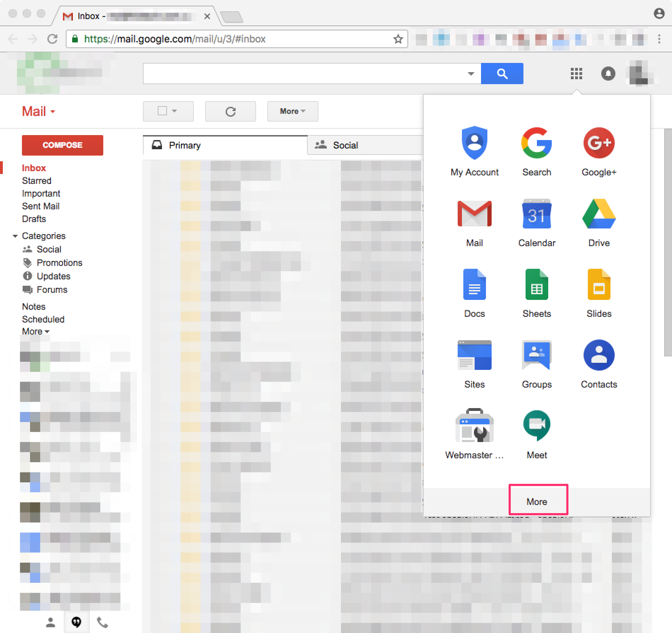672x633 pixels.
Task: Open select-all dropdown arrow
Action: pos(174,111)
